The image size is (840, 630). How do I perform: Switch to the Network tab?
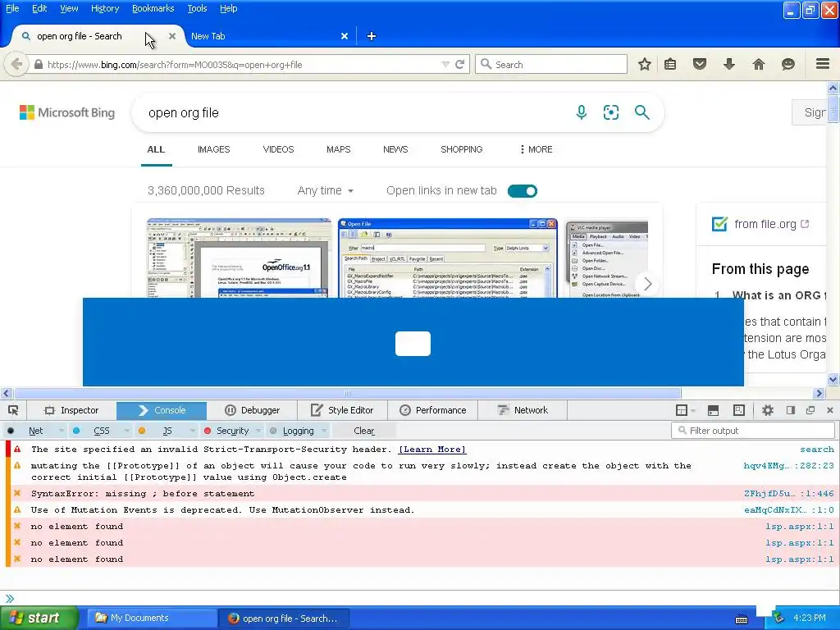click(x=523, y=410)
